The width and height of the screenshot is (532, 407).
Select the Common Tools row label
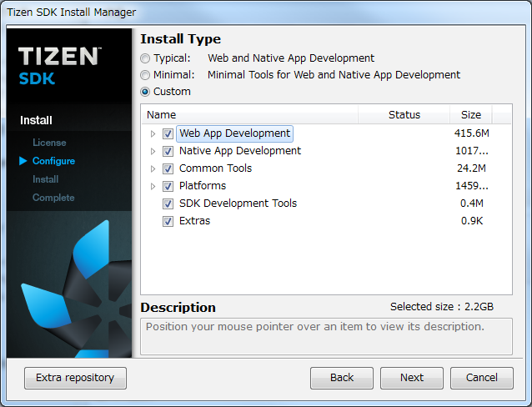215,168
